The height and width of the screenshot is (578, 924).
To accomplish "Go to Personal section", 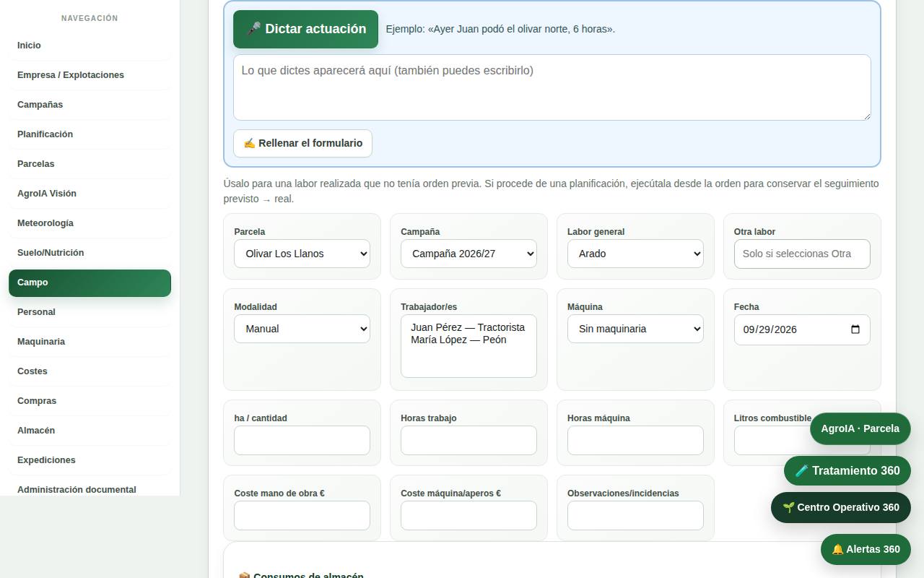I will (x=90, y=312).
